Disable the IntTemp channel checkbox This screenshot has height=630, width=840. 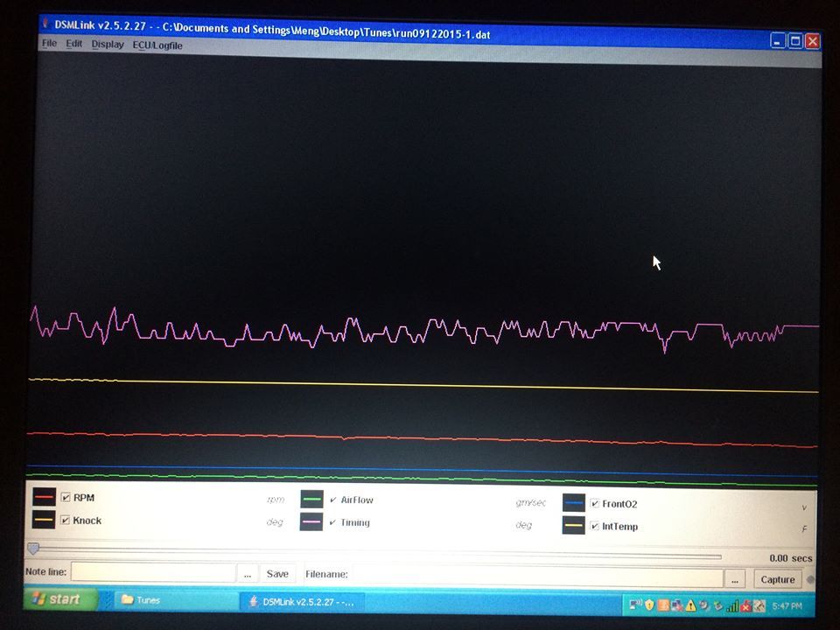click(x=594, y=526)
